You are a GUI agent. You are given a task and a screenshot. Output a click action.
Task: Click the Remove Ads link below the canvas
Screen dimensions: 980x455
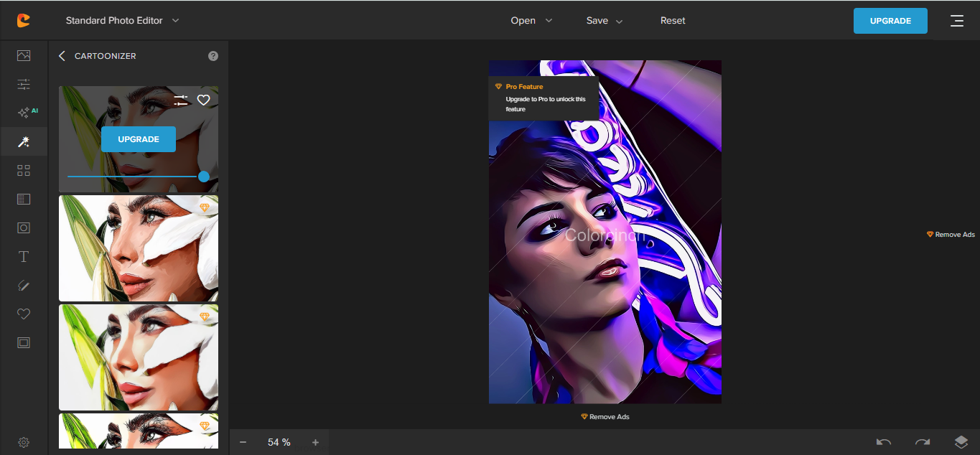(x=605, y=416)
